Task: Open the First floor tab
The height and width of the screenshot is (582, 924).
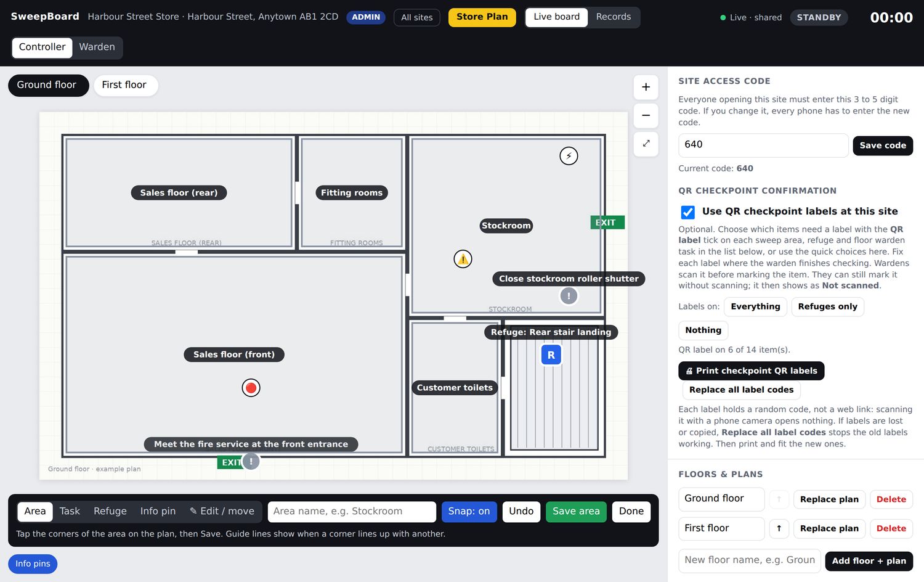Action: click(x=125, y=85)
